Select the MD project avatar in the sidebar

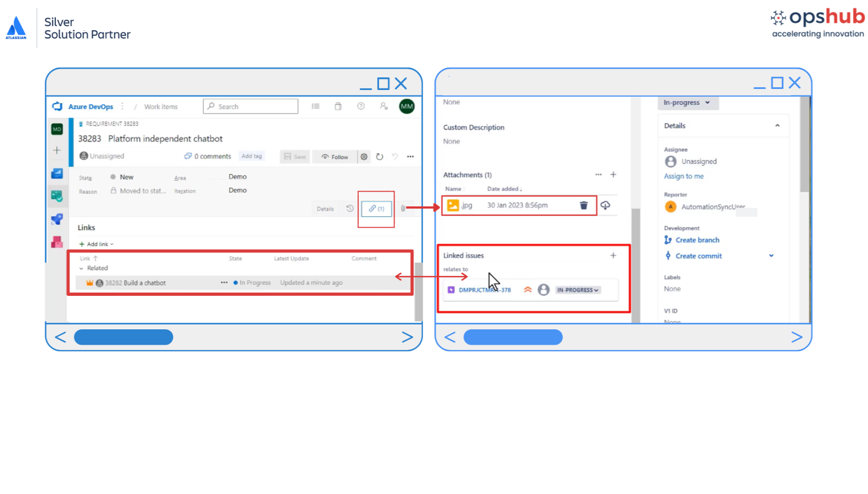point(57,130)
